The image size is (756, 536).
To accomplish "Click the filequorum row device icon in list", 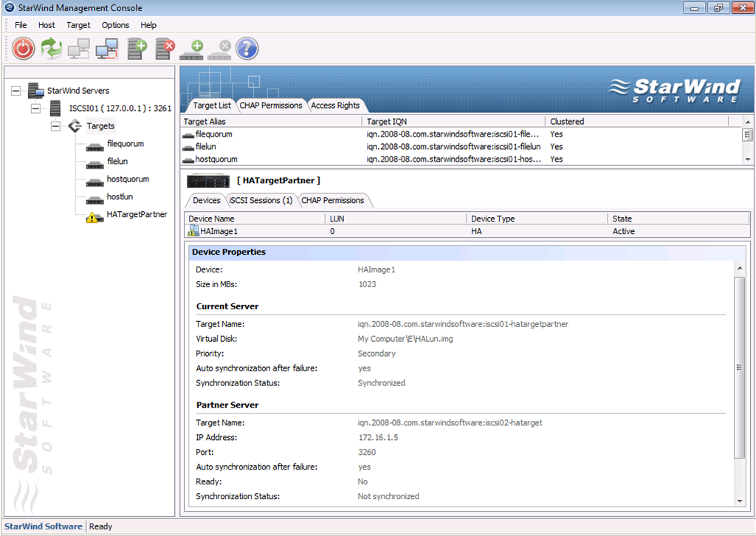I will tap(188, 135).
